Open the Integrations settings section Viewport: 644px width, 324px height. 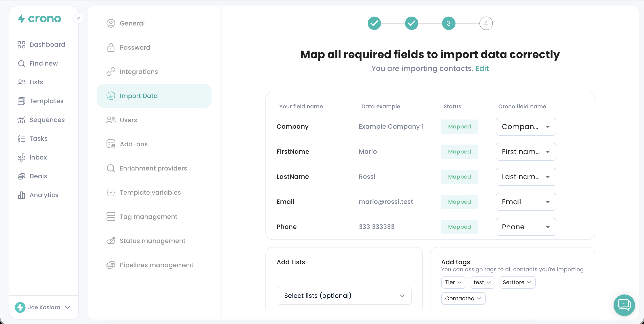coord(138,72)
